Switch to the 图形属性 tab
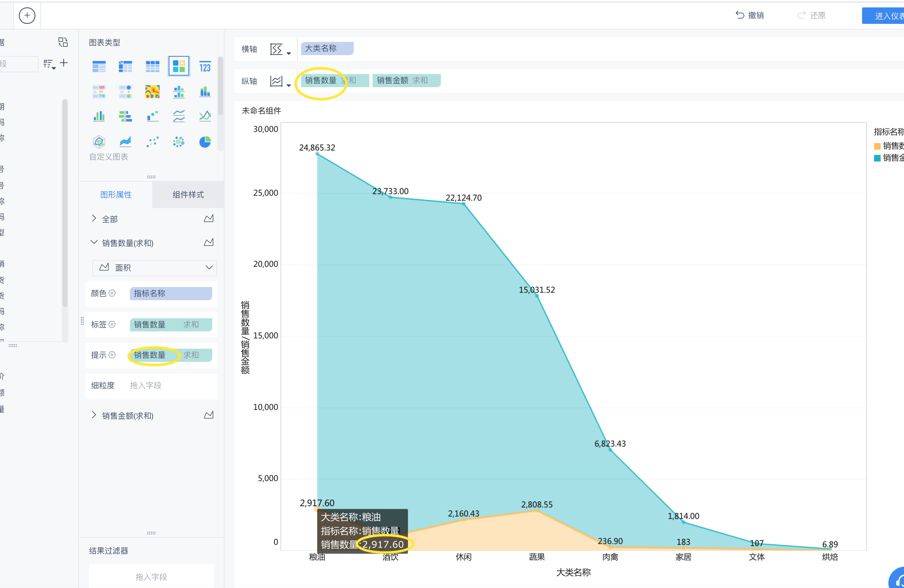The image size is (904, 588). click(x=116, y=194)
